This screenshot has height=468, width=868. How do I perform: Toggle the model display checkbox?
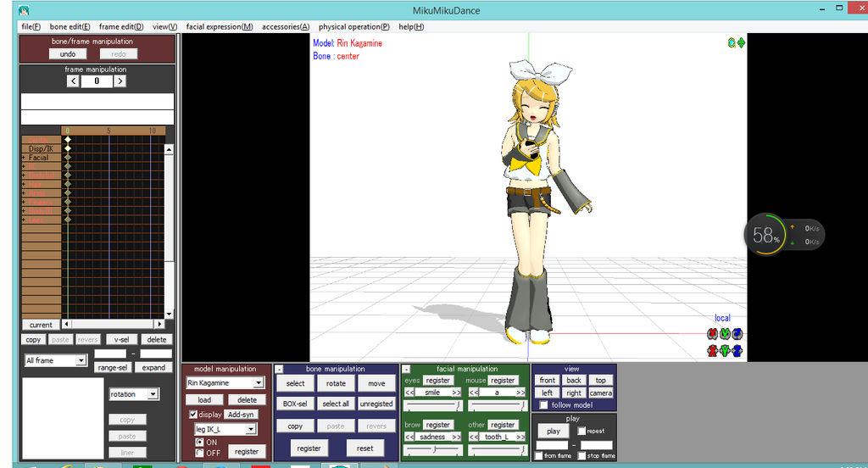click(193, 415)
